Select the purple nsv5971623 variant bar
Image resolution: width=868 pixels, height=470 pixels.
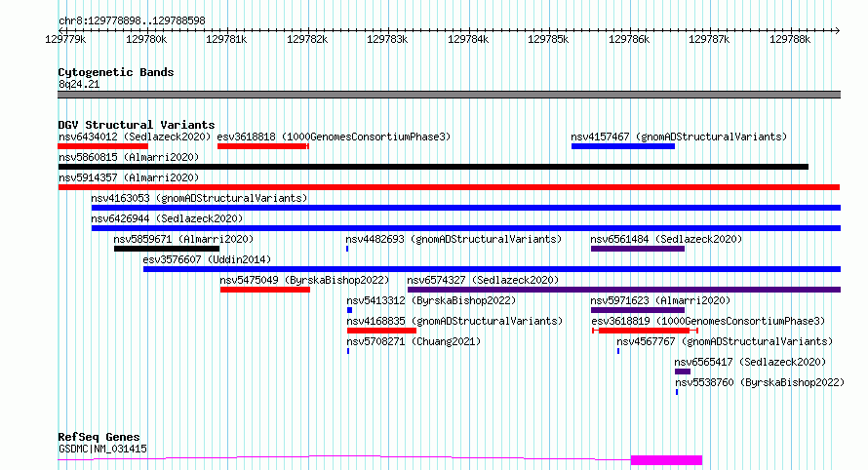tap(638, 310)
